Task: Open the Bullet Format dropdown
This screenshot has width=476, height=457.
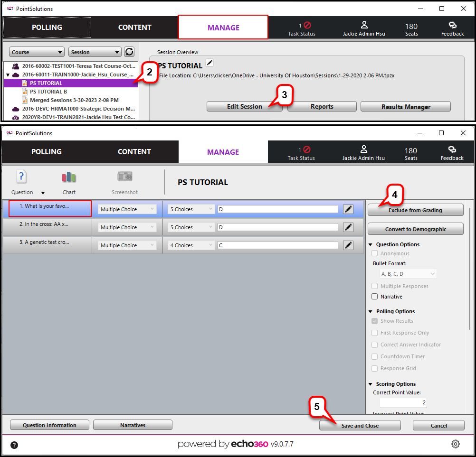Action: pyautogui.click(x=409, y=274)
